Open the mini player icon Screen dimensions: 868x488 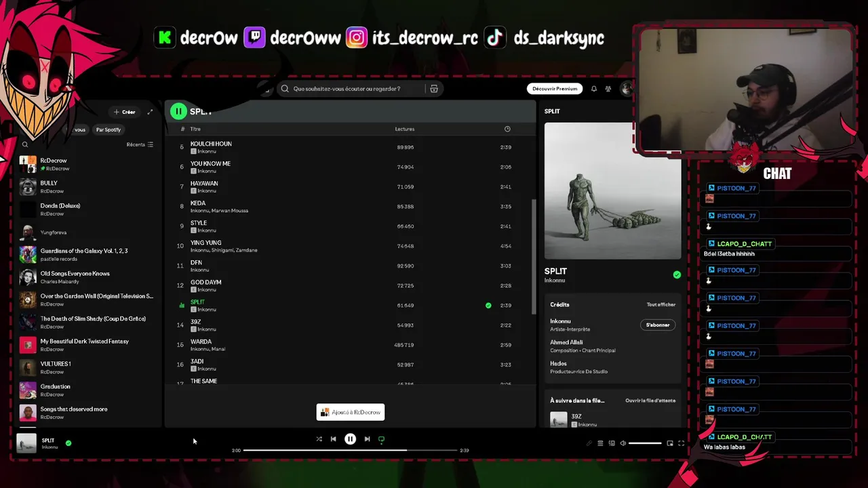(x=670, y=443)
